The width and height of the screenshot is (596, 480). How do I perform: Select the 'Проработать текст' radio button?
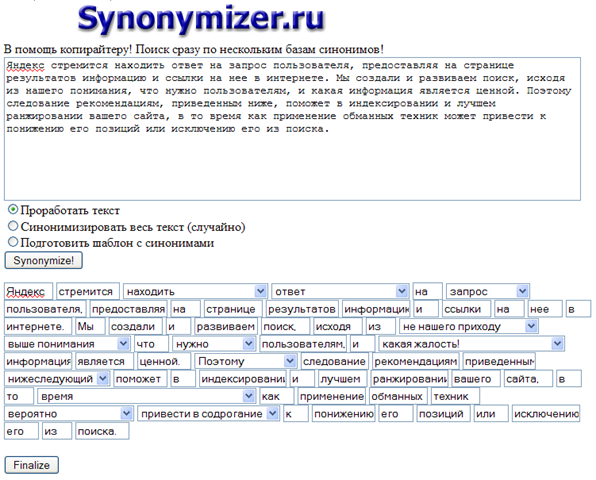[x=13, y=209]
